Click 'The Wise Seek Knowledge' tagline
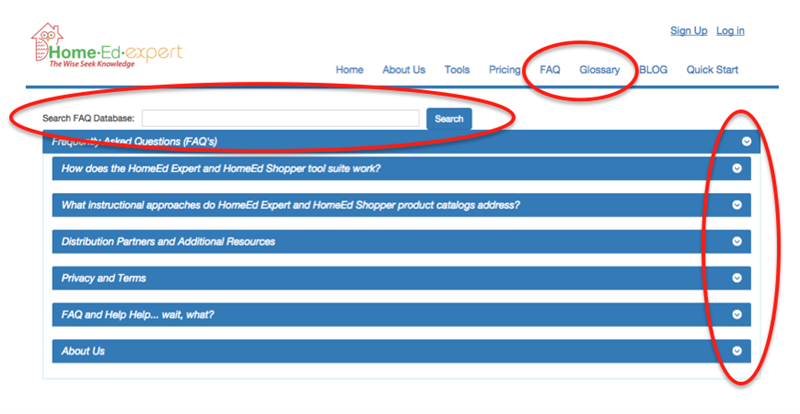Viewport: 800px width, 414px height. (92, 64)
